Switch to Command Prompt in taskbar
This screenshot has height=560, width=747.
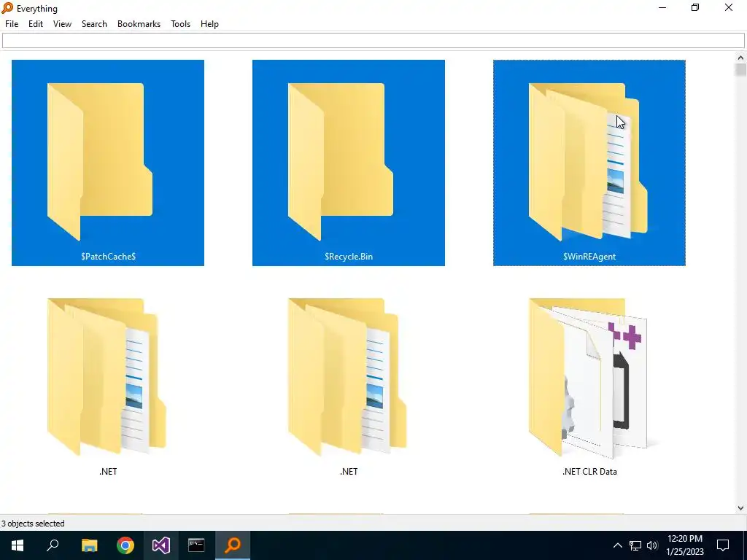click(196, 545)
